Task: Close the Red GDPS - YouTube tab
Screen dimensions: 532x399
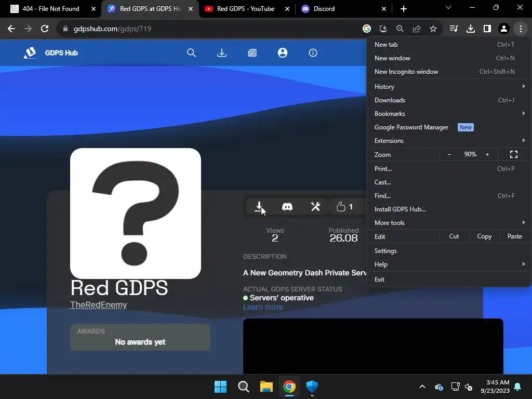Action: point(287,9)
